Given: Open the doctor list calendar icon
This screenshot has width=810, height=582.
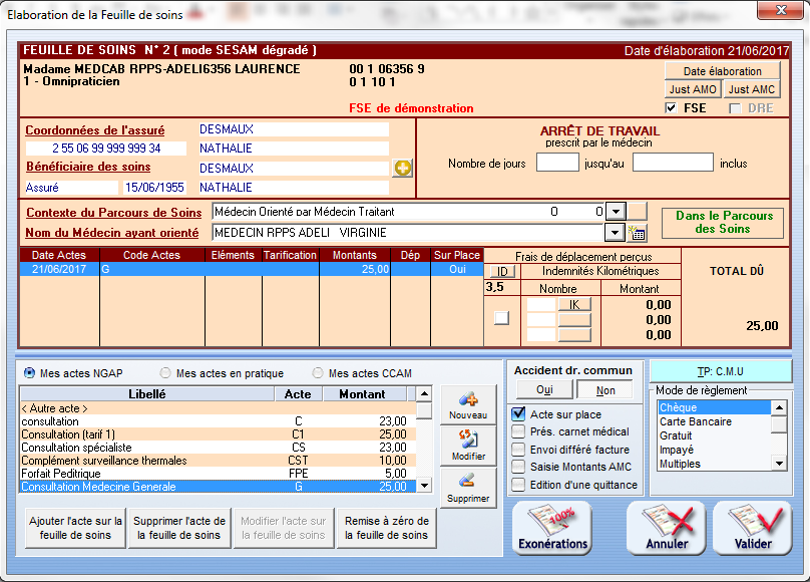Looking at the screenshot, I should pos(637,233).
